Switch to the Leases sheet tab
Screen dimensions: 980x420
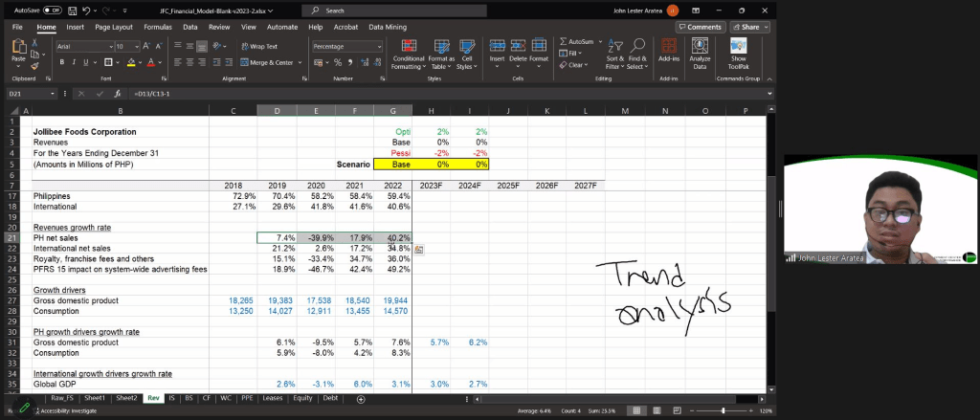click(273, 397)
